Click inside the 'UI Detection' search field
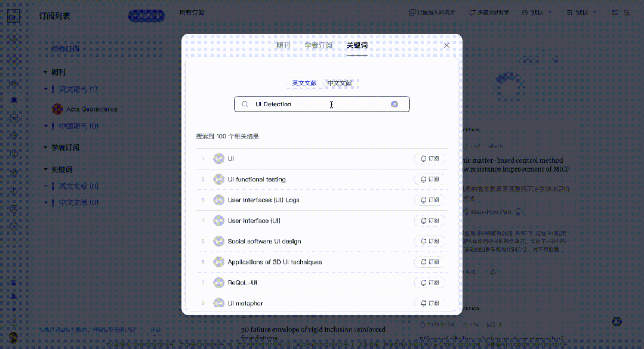 pyautogui.click(x=316, y=104)
